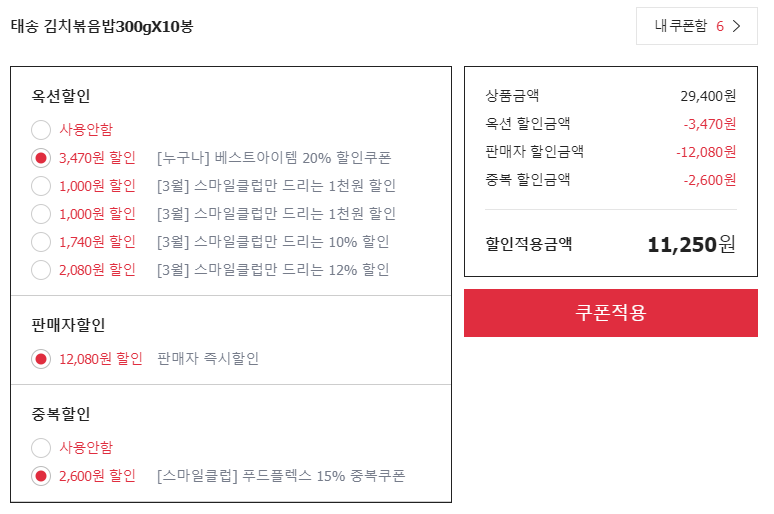
Task: Click the 스마일클럽만 드리는 10% 할인 label
Action: 273,242
